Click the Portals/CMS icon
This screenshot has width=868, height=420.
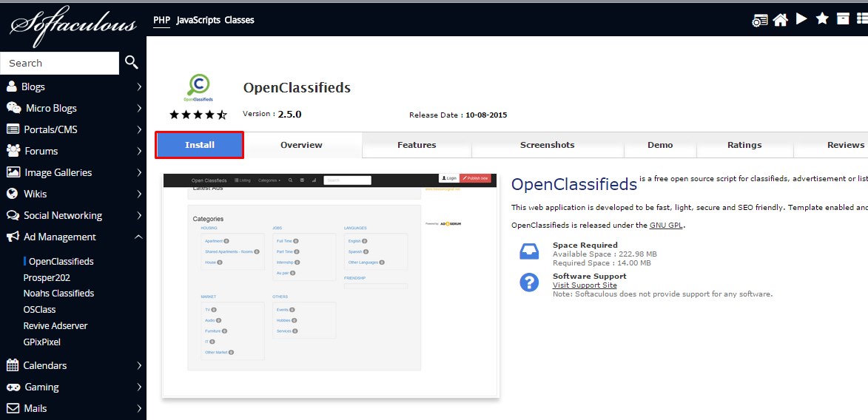(x=13, y=129)
